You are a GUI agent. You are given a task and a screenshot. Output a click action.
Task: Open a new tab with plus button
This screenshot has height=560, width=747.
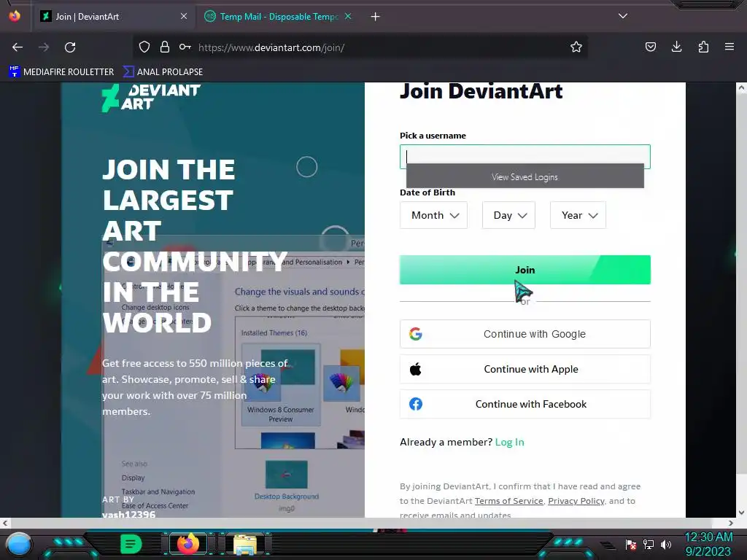pyautogui.click(x=376, y=17)
